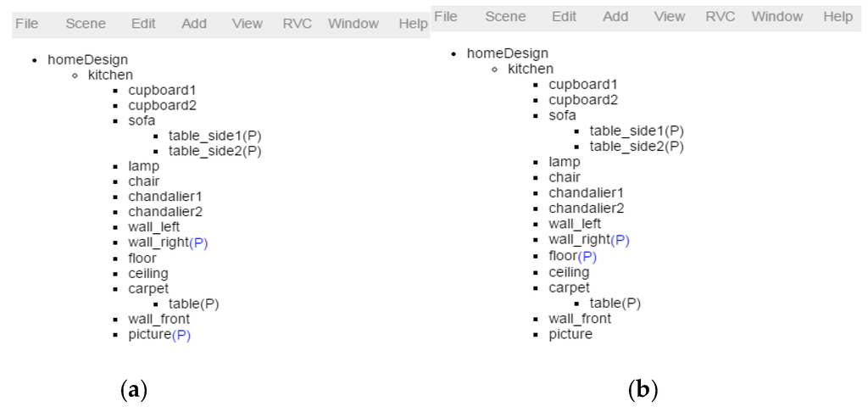Click the blue (P) link beside picture
868x412 pixels.
[181, 335]
